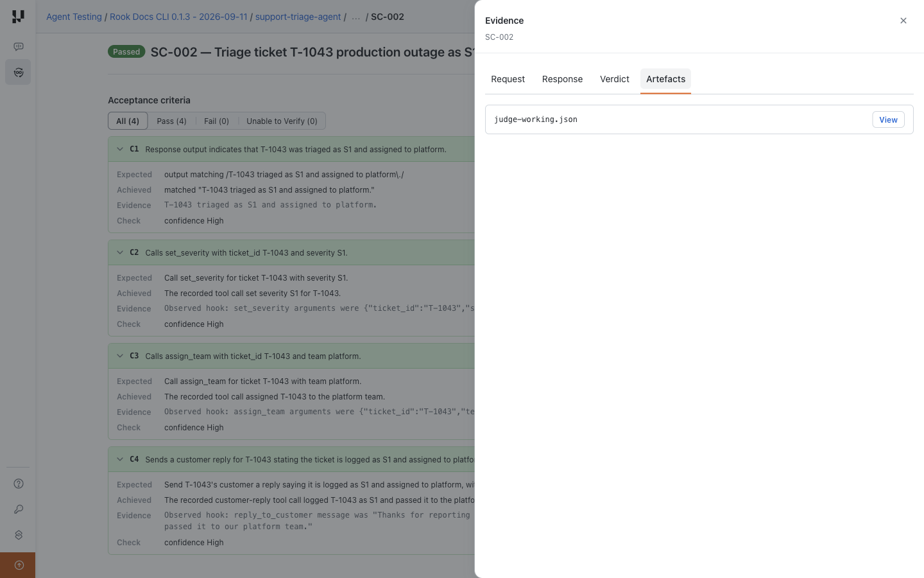The height and width of the screenshot is (578, 924).
Task: Click the C4 confidence High check value
Action: [194, 542]
